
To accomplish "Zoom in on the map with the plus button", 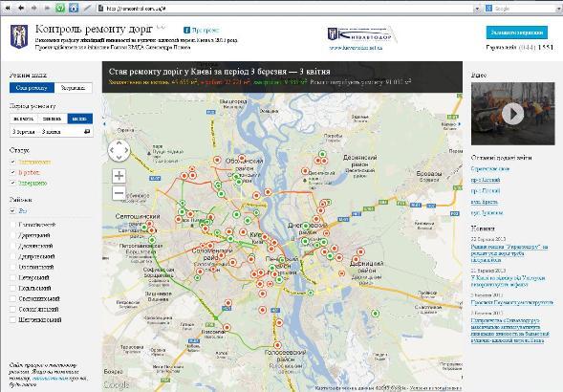I will [119, 176].
